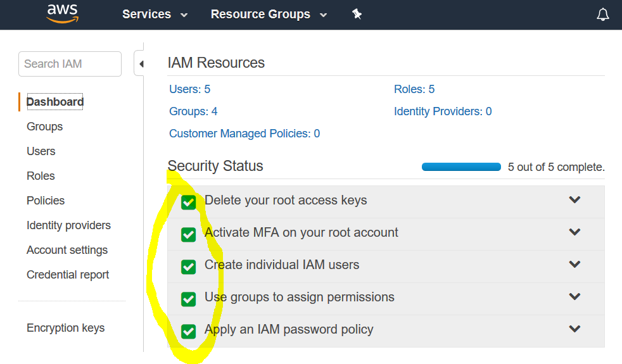Open the Identity Providers: 0 link

pos(443,111)
